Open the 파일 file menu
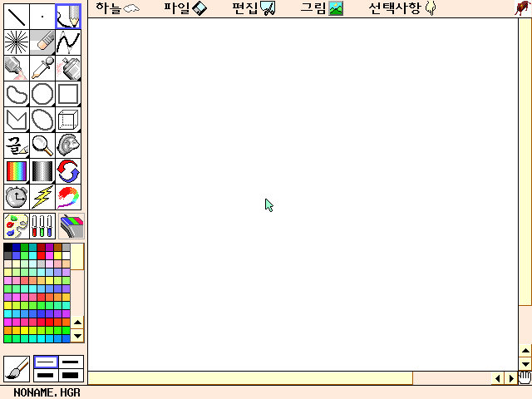Image resolution: width=532 pixels, height=399 pixels. coord(185,8)
